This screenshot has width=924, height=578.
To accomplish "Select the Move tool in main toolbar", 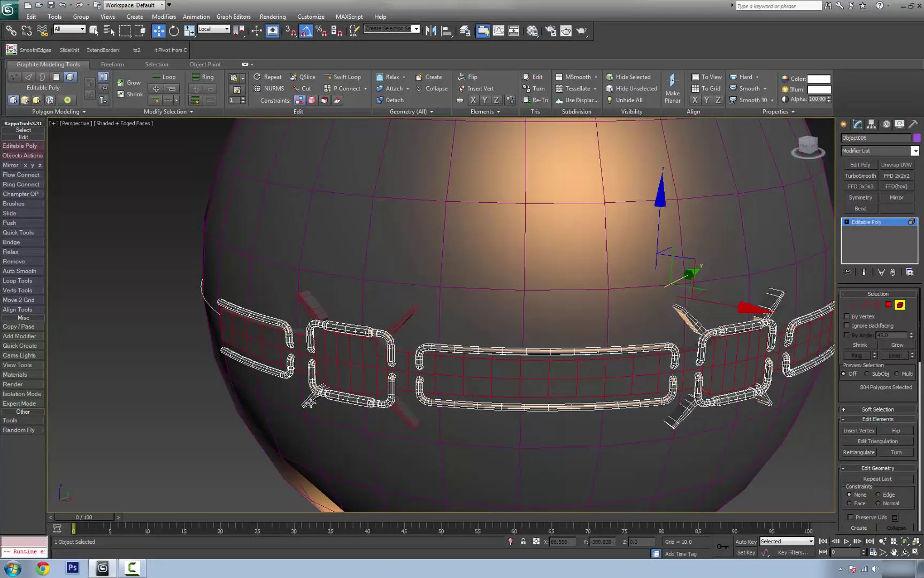I will [x=159, y=31].
